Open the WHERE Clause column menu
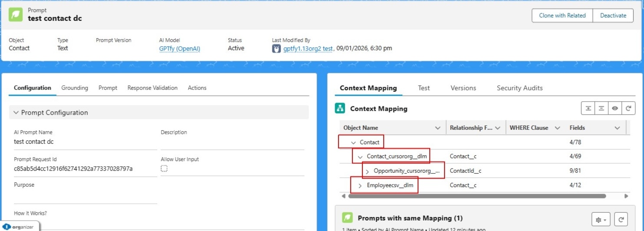The height and width of the screenshot is (231, 644). point(558,128)
